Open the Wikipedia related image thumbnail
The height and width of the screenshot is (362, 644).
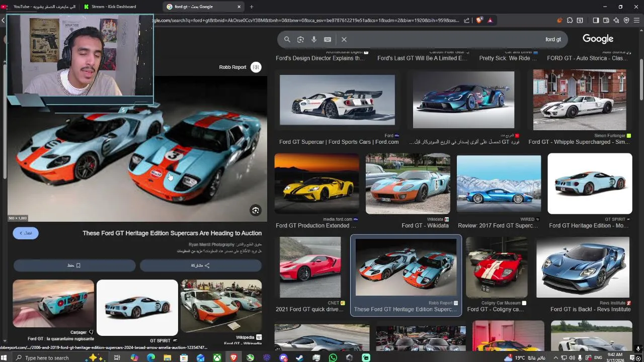pos(221,307)
